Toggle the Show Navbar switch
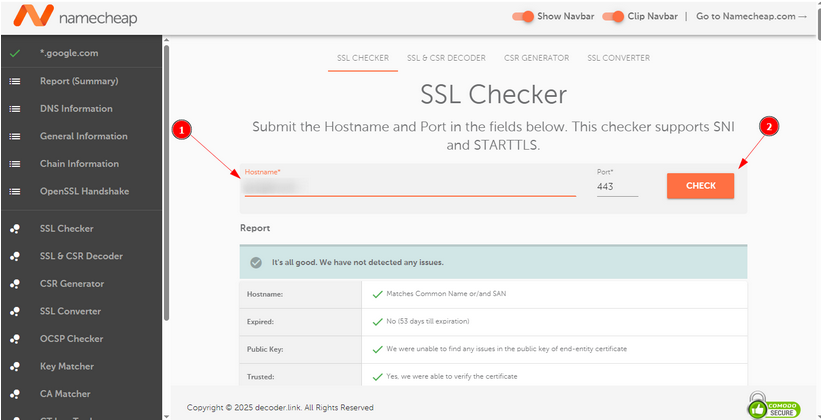821x420 pixels. [522, 16]
